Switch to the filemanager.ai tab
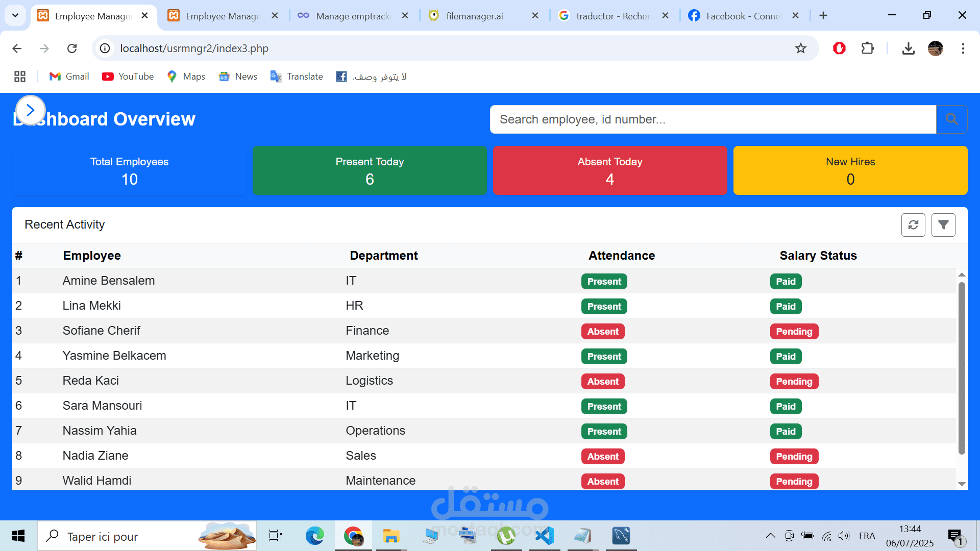 (474, 16)
